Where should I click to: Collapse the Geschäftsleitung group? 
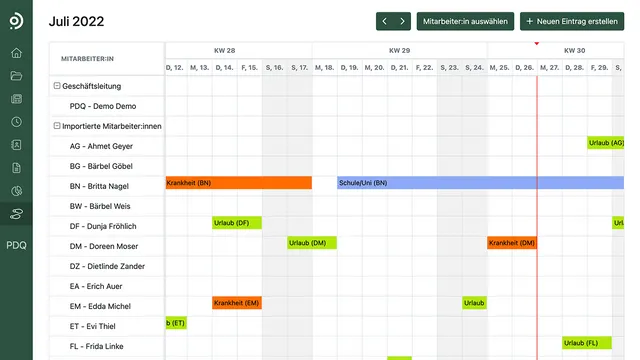[57, 86]
